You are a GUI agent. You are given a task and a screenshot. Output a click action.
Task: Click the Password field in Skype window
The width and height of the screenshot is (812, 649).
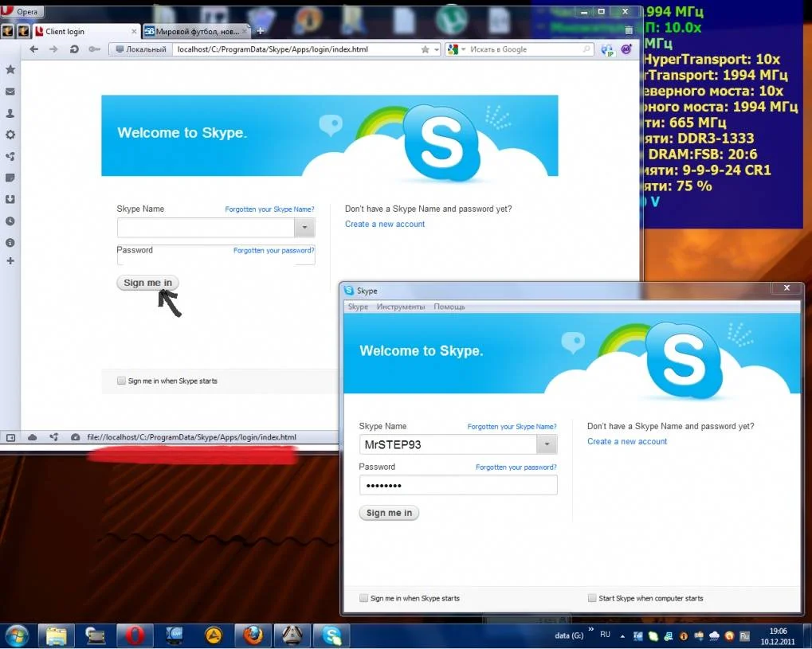(x=458, y=486)
